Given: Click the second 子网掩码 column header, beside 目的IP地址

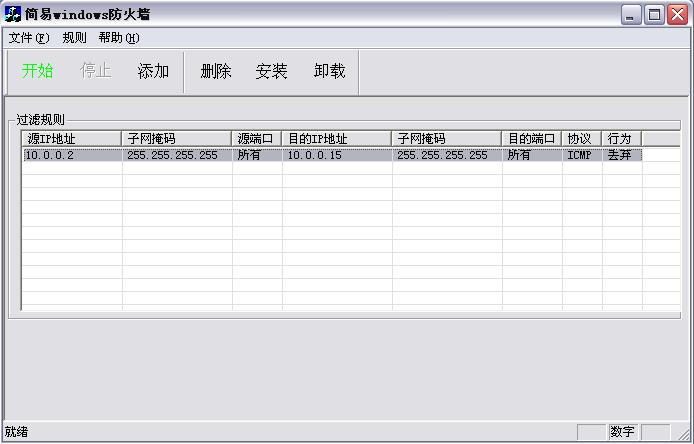Looking at the screenshot, I should click(446, 139).
